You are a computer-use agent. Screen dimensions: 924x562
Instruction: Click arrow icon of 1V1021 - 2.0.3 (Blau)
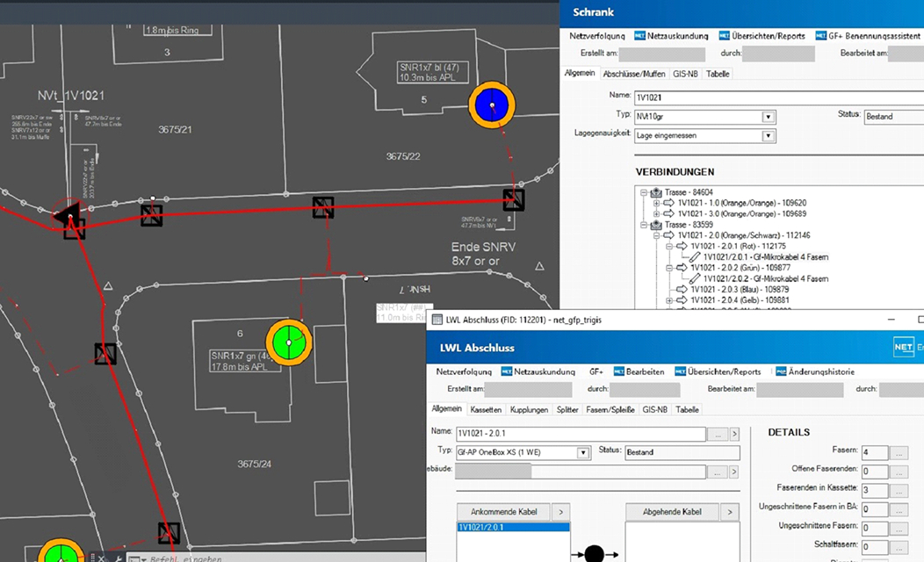pyautogui.click(x=682, y=289)
